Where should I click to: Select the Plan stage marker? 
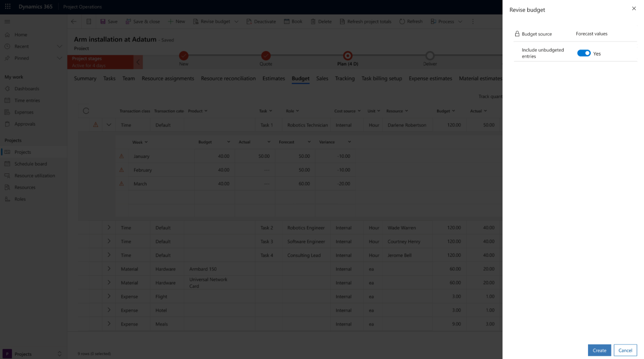click(x=347, y=56)
